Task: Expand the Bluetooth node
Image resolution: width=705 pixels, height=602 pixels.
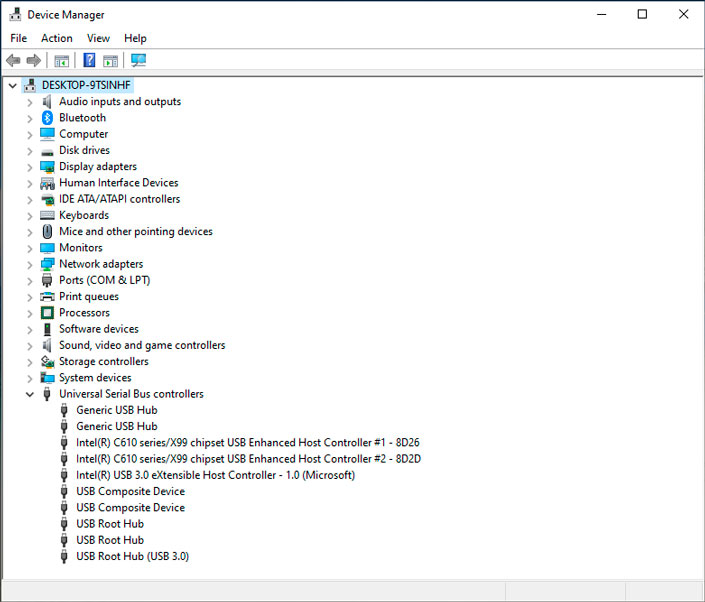Action: (x=30, y=119)
